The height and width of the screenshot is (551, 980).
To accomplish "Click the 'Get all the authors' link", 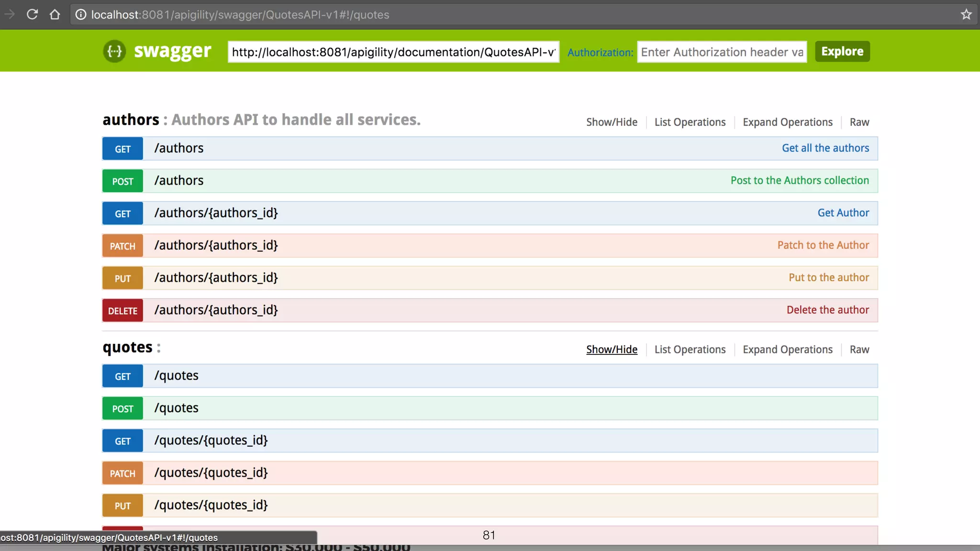I will [x=825, y=148].
